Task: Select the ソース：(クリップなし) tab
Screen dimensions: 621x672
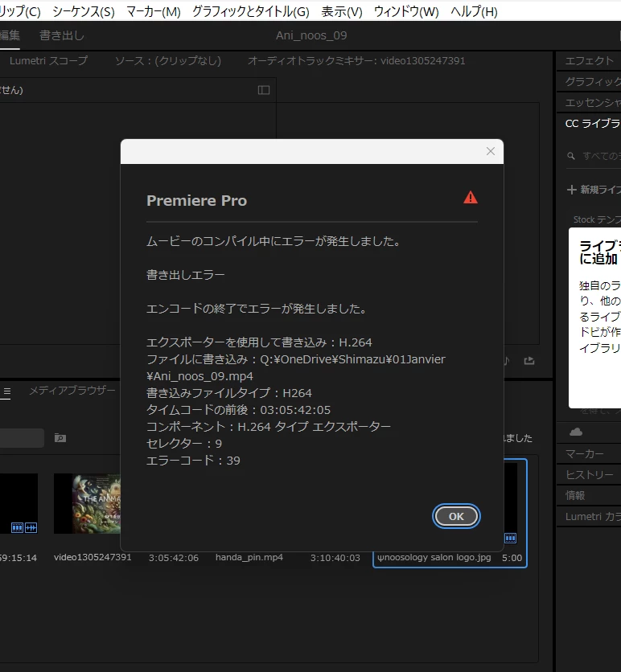Action: [167, 61]
